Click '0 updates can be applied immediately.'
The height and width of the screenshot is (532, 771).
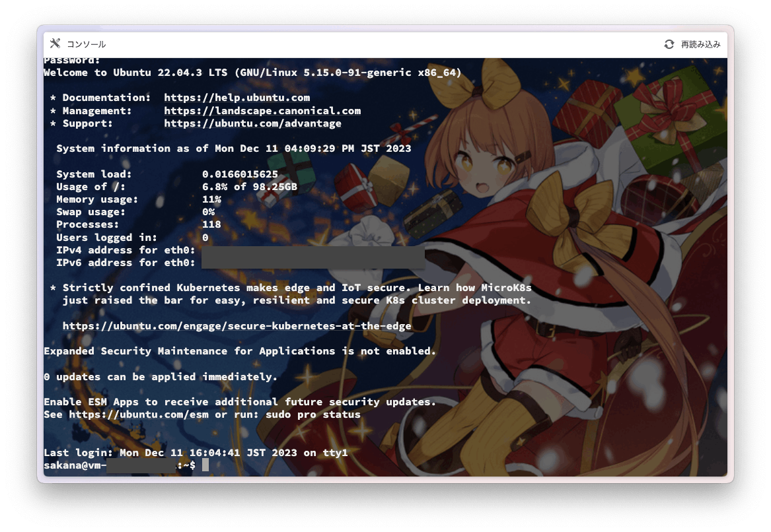[161, 377]
